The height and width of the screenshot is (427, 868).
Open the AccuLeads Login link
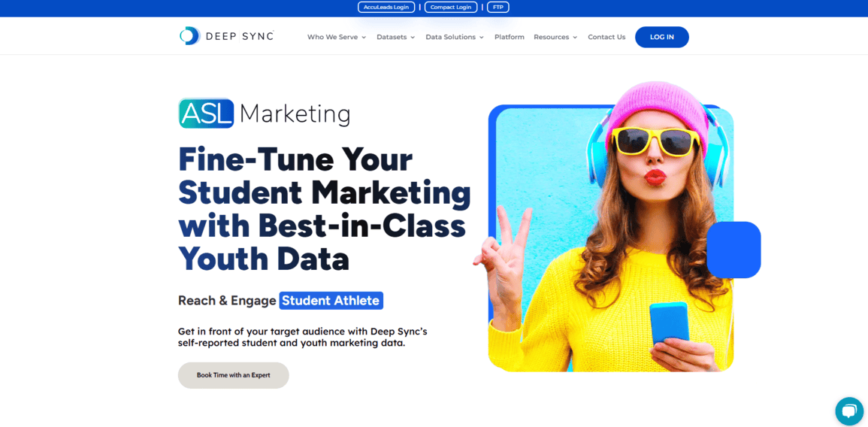[x=386, y=8]
